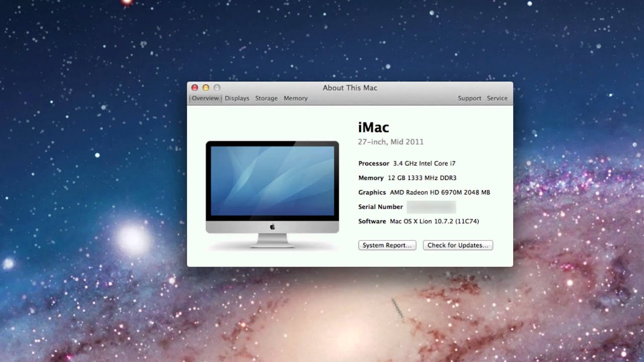The image size is (644, 362).
Task: Close the About This Mac window
Action: tap(195, 88)
